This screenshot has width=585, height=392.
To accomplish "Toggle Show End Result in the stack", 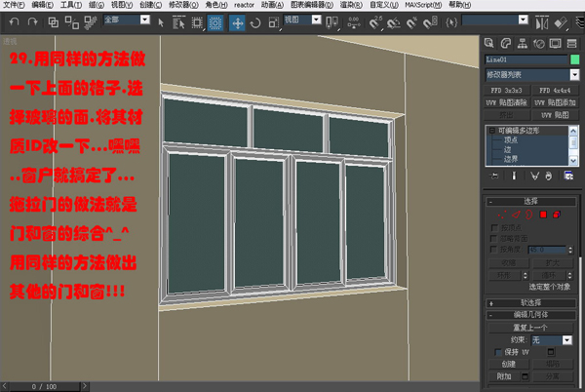I will pyautogui.click(x=514, y=176).
